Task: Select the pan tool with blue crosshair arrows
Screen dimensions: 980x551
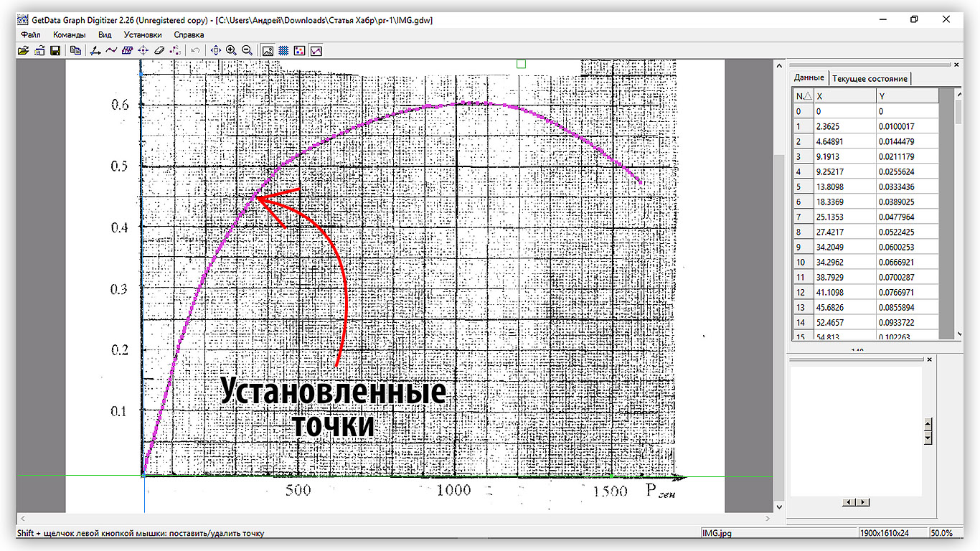Action: click(x=215, y=50)
